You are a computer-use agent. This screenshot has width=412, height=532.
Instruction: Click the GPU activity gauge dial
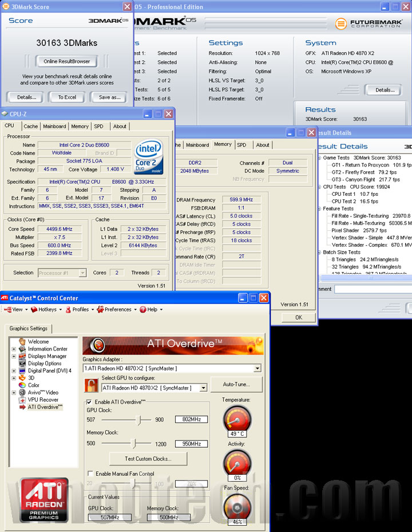237,463
